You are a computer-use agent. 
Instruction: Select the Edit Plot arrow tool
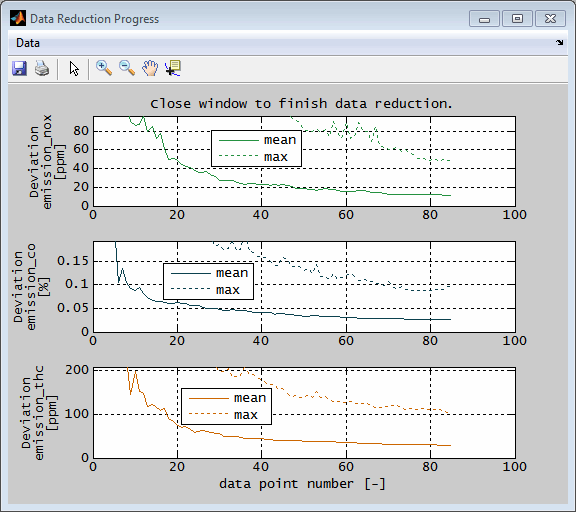pyautogui.click(x=74, y=69)
